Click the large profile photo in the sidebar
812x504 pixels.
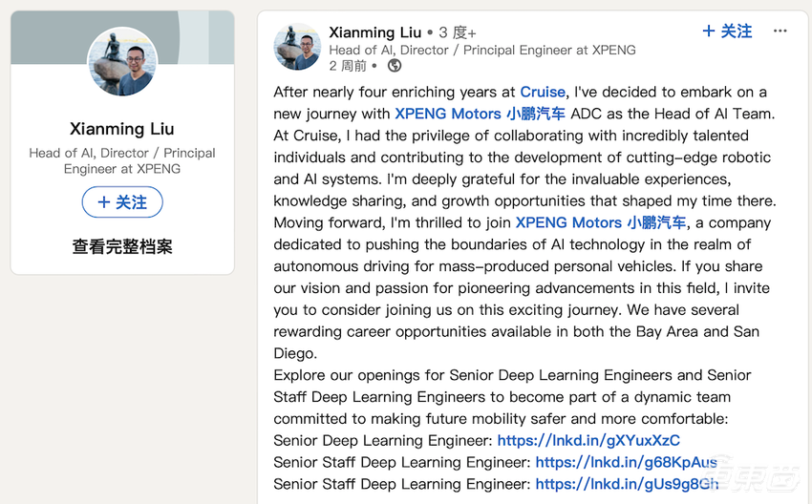pos(122,61)
